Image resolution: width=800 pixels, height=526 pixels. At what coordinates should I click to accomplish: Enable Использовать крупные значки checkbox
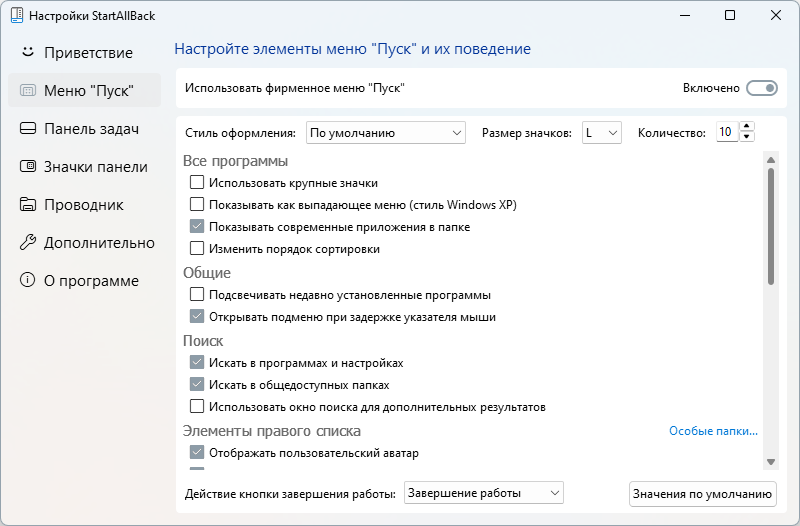[197, 182]
